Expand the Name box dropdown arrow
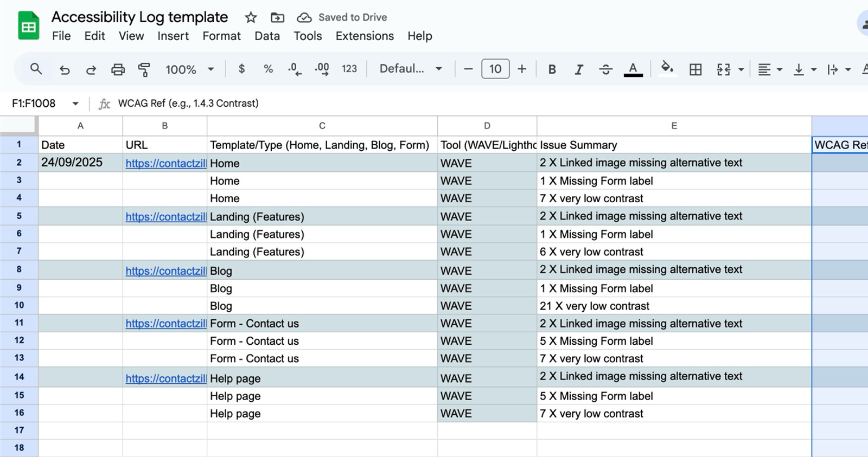 tap(75, 104)
